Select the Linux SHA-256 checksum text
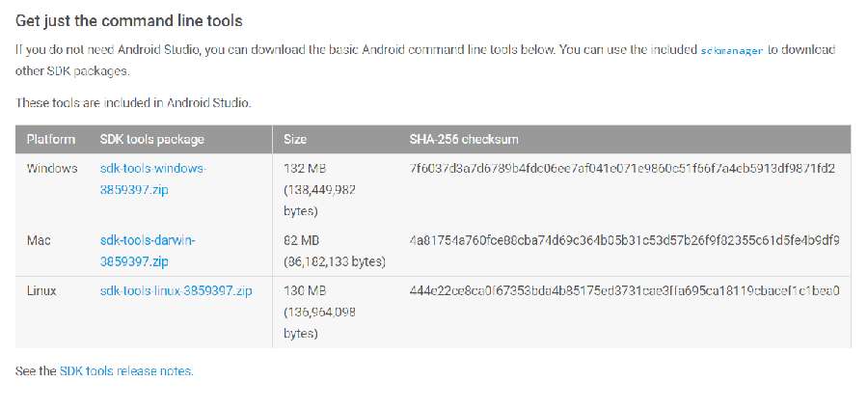Screen dimensions: 868x409 click(x=625, y=290)
